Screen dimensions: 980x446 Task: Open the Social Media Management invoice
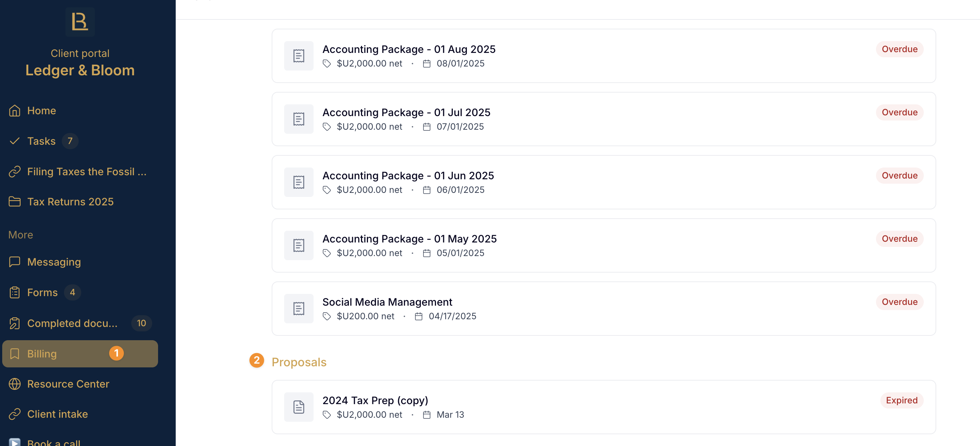(604, 308)
